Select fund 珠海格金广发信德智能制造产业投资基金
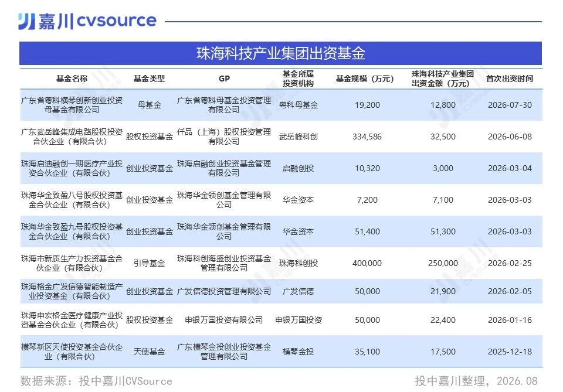 (x=72, y=291)
